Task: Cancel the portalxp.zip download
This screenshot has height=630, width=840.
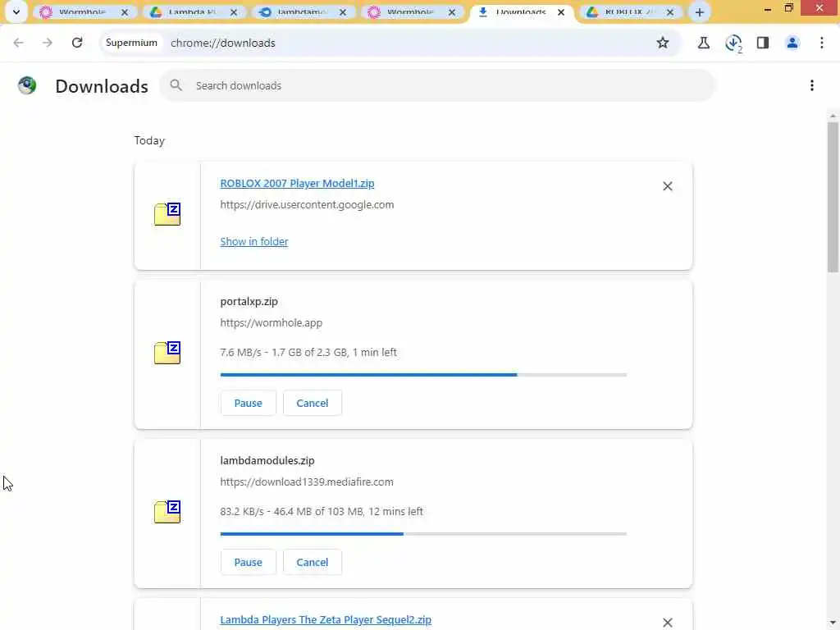Action: (313, 403)
